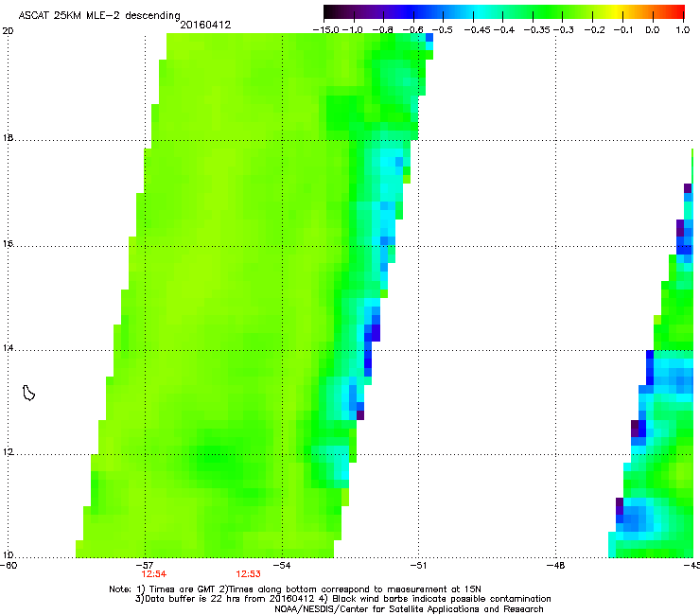Screen dimensions: 700x615
Task: Click the color scale label "-0.1"
Action: click(x=623, y=30)
